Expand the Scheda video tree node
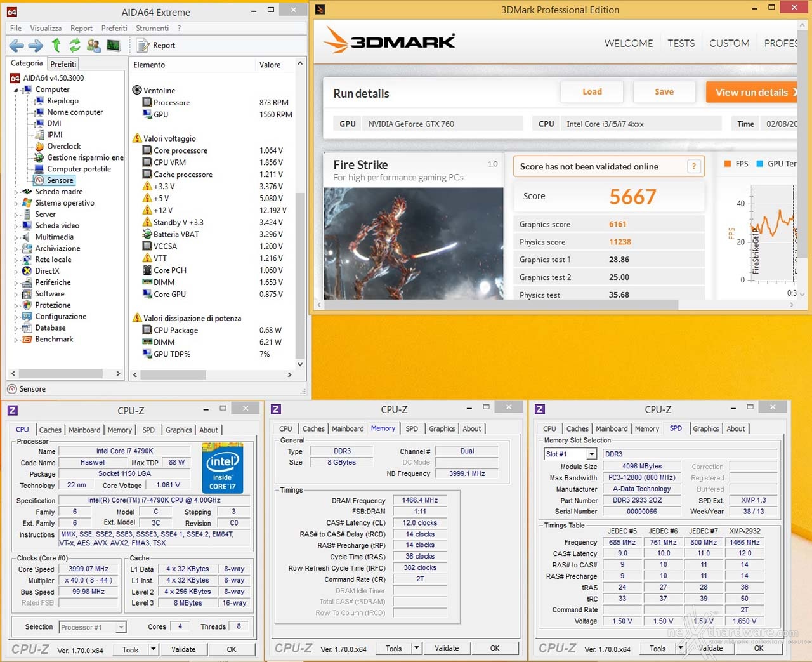 (16, 226)
